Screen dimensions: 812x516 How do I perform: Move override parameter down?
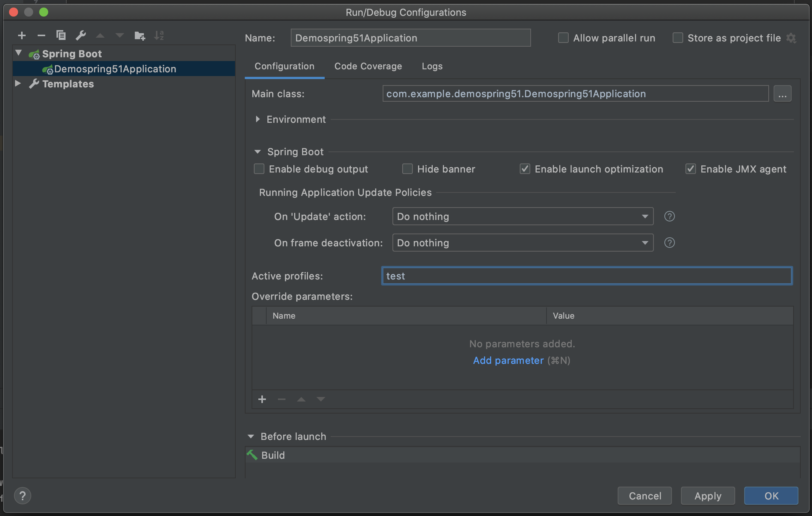(x=321, y=399)
